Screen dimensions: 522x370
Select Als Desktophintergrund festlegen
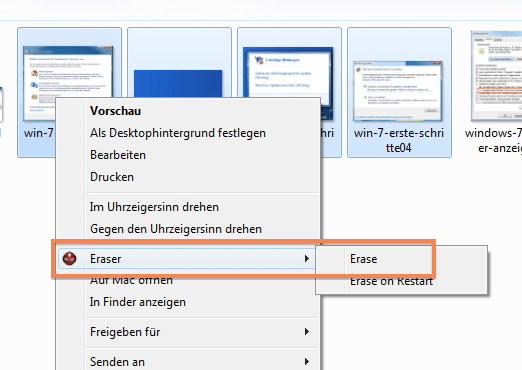point(178,133)
